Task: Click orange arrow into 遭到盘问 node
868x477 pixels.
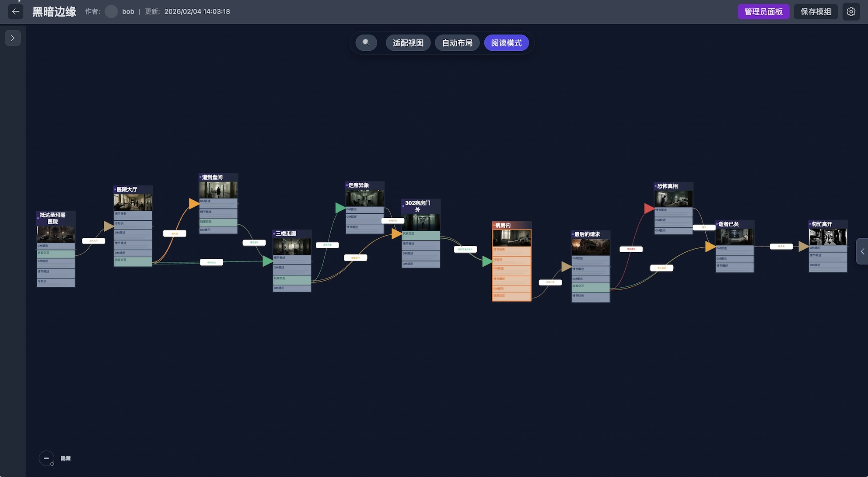Action: (x=194, y=203)
